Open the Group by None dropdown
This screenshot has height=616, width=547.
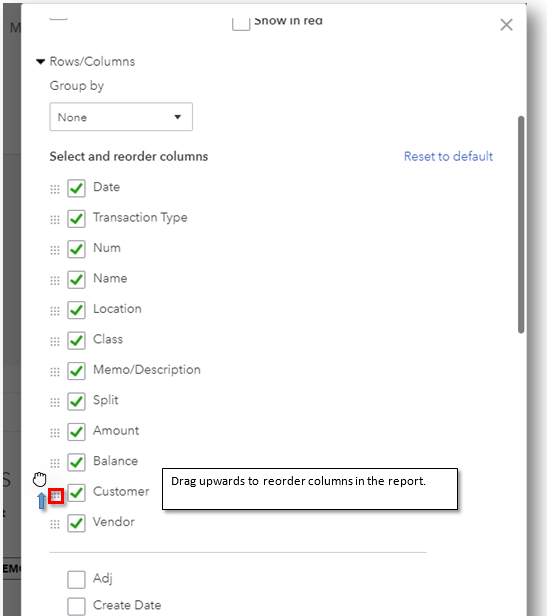pos(121,117)
